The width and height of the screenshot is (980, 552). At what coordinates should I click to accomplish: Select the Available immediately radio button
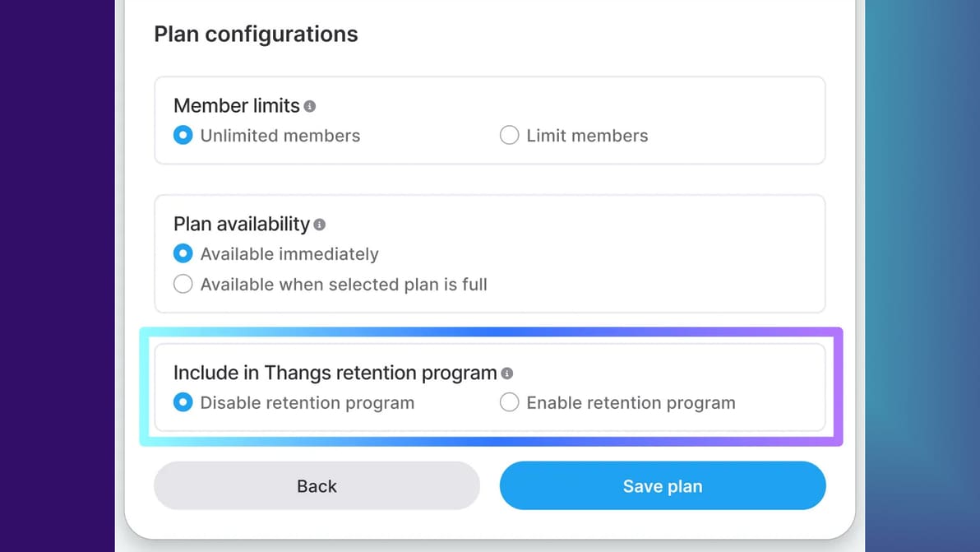click(183, 254)
